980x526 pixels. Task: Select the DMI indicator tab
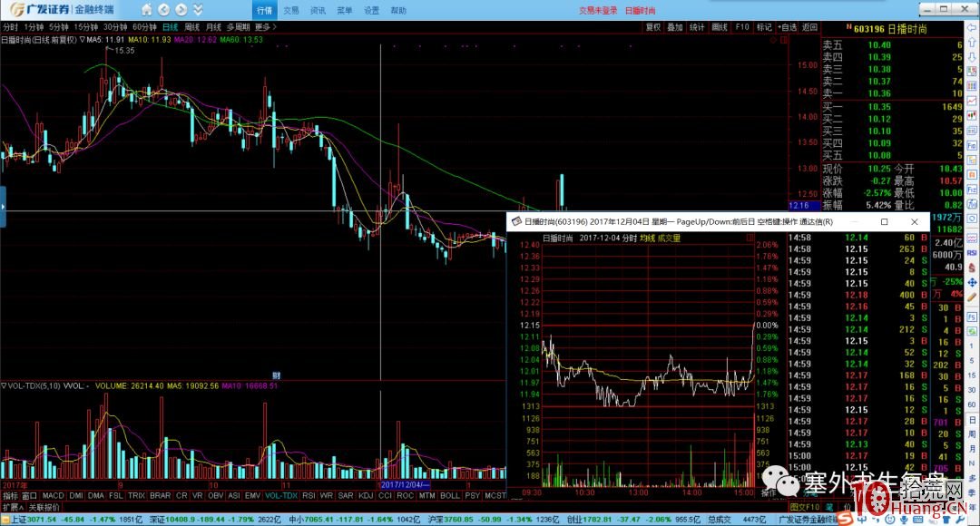click(x=76, y=495)
